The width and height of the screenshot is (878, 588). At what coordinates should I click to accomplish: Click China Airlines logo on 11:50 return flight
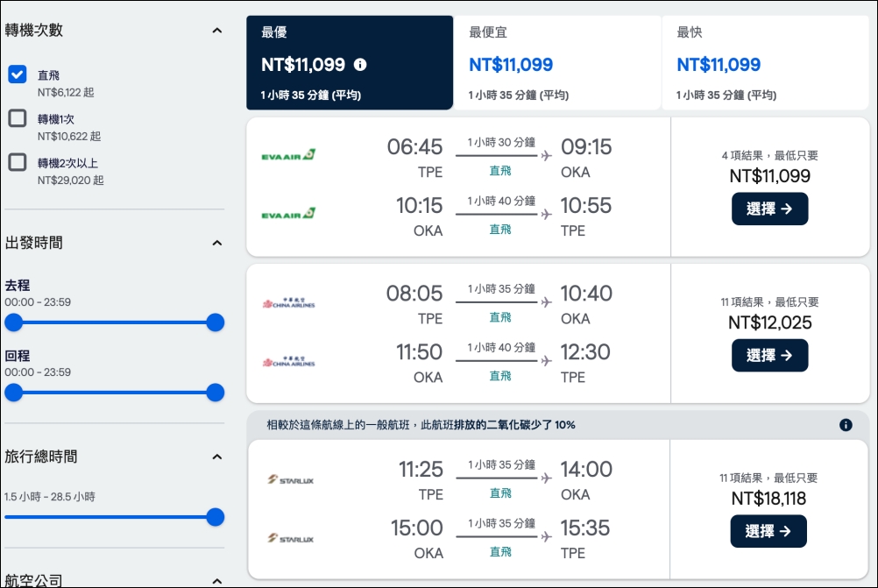coord(288,361)
